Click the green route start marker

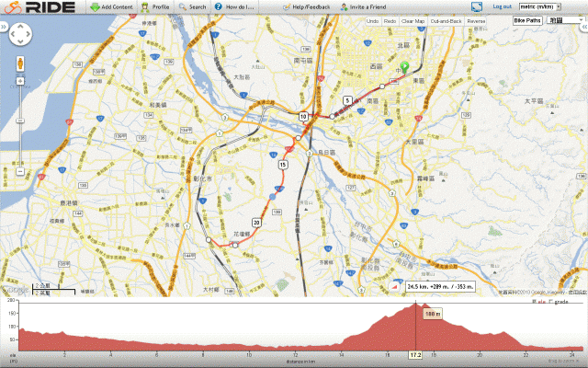(x=404, y=67)
